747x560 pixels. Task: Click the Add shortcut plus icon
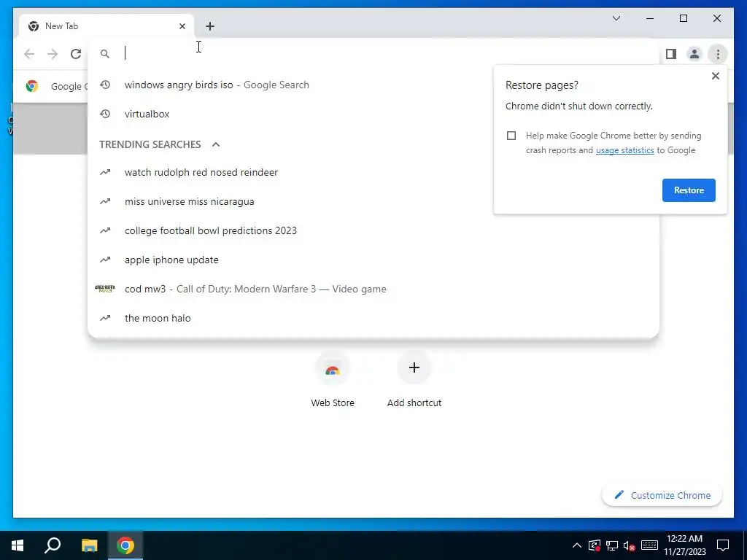coord(414,367)
